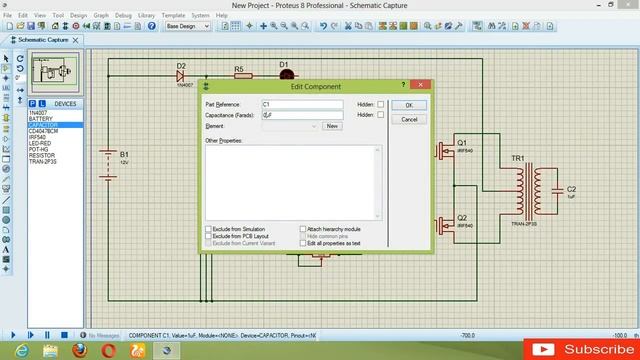Click the Part Reference input field

click(302, 104)
